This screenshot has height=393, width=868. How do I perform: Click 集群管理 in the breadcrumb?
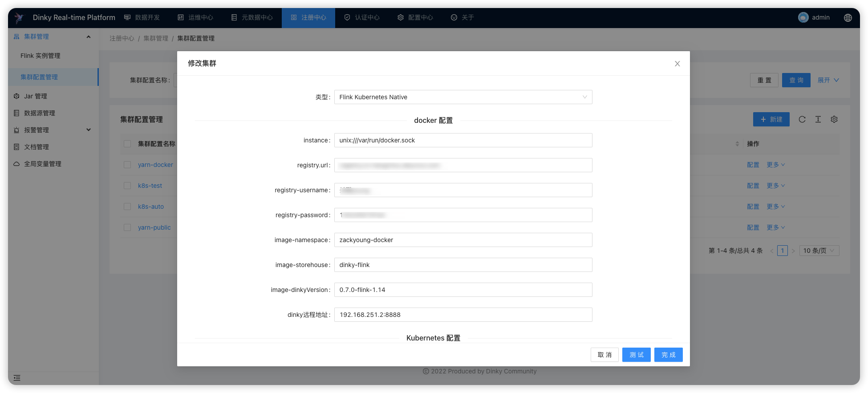point(156,38)
